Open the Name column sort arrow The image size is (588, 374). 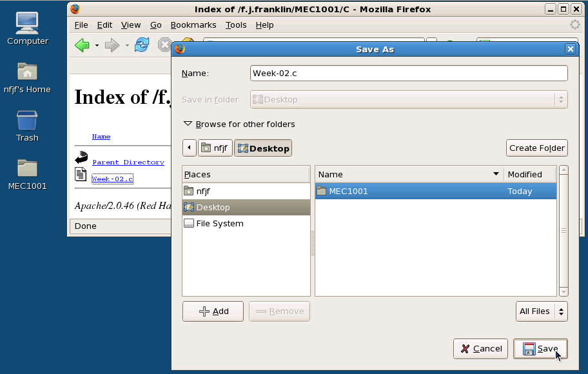point(496,174)
